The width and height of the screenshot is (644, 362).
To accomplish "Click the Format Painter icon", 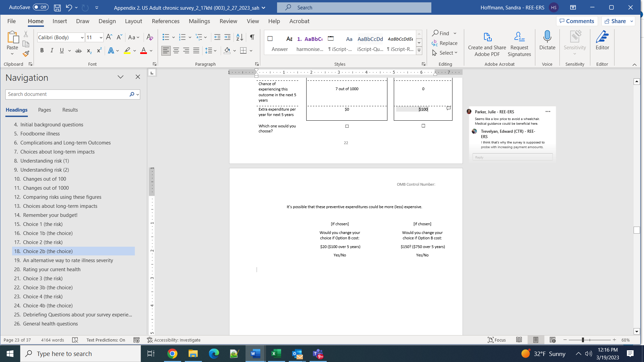I will (26, 54).
